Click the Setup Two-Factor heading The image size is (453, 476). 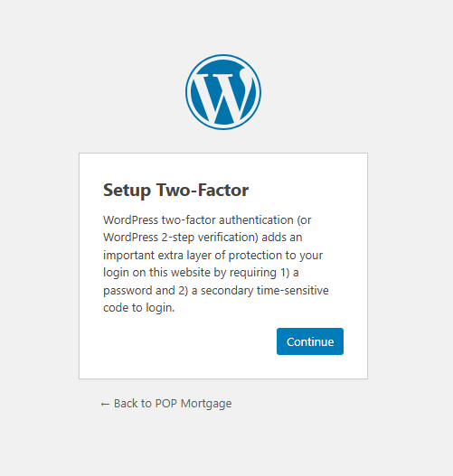[x=176, y=191]
